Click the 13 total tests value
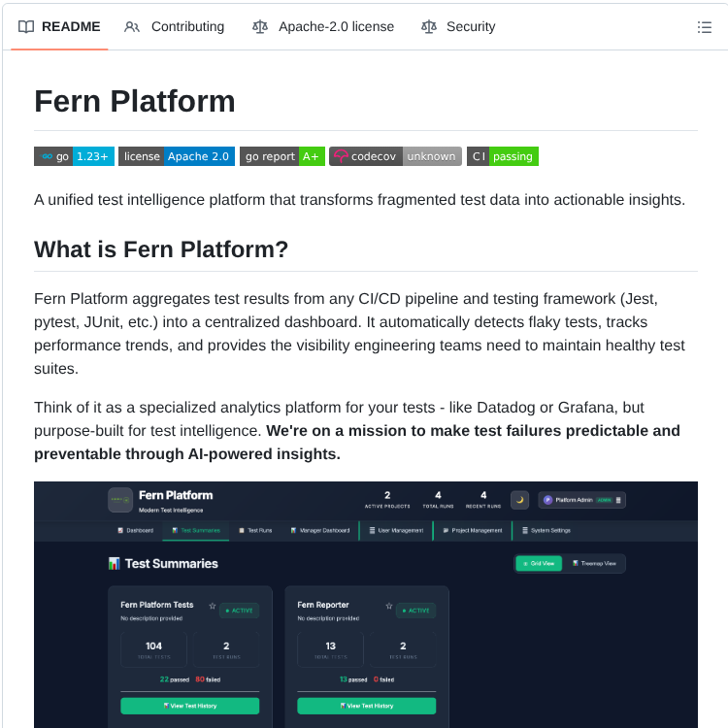 pos(331,645)
